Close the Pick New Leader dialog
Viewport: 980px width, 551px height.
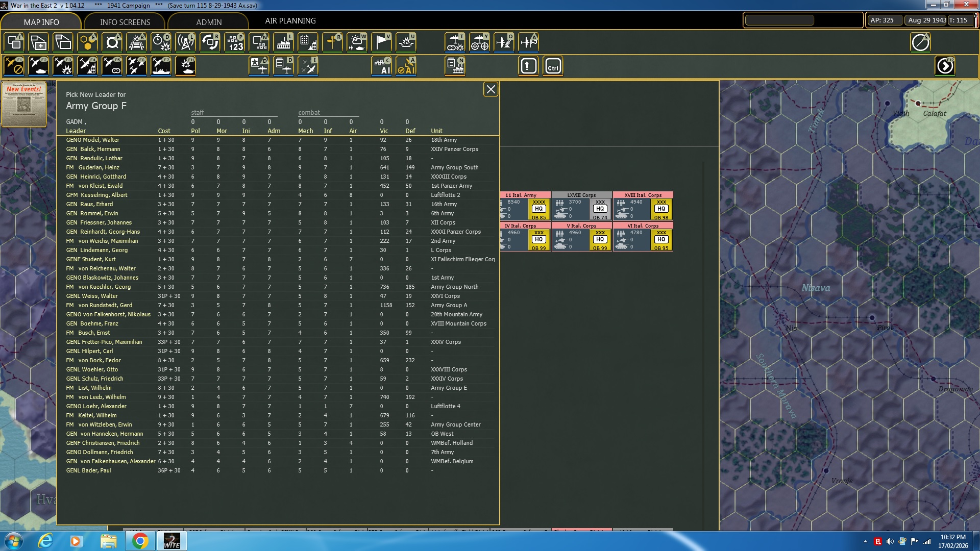tap(491, 90)
